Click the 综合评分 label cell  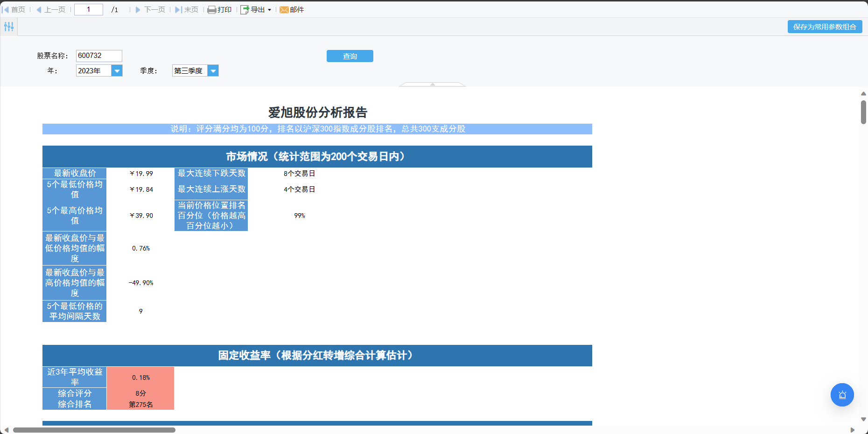tap(75, 393)
